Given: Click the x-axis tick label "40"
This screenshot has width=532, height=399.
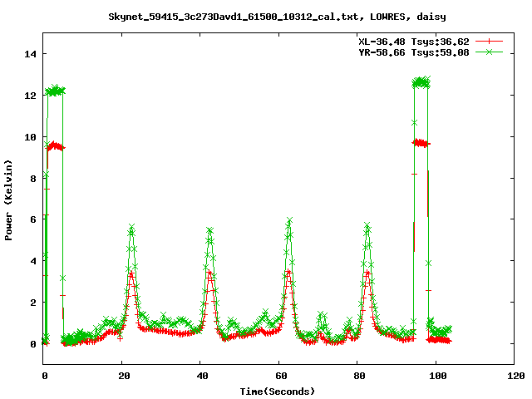Looking at the screenshot, I should 203,376.
